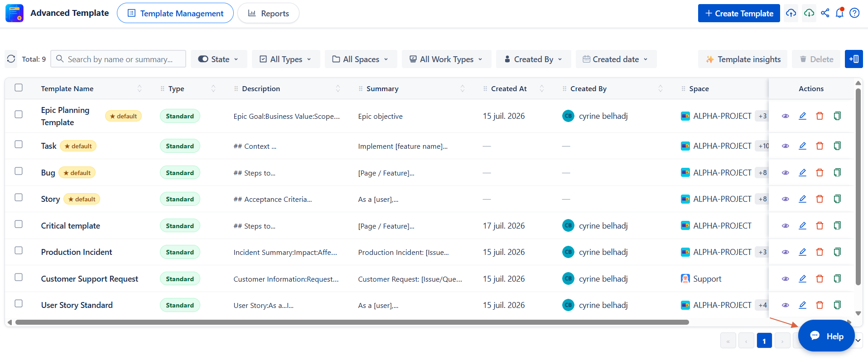Check the Bug template checkbox
868x361 pixels.
coord(19,171)
